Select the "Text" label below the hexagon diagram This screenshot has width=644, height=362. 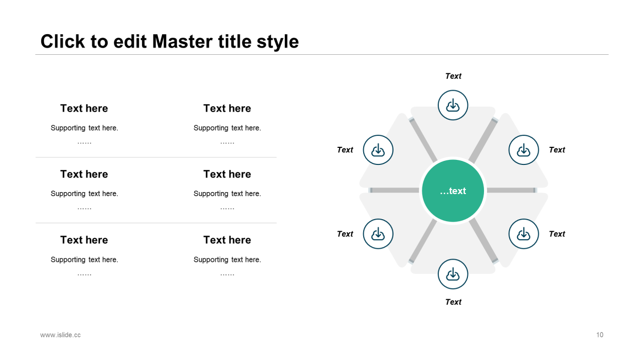(453, 302)
